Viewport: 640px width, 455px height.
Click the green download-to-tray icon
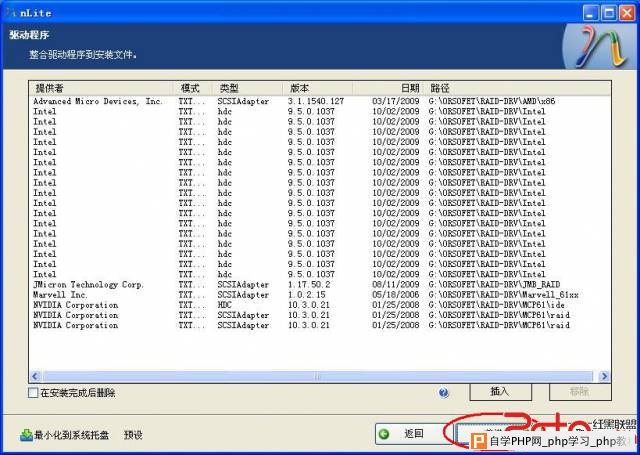[26, 435]
